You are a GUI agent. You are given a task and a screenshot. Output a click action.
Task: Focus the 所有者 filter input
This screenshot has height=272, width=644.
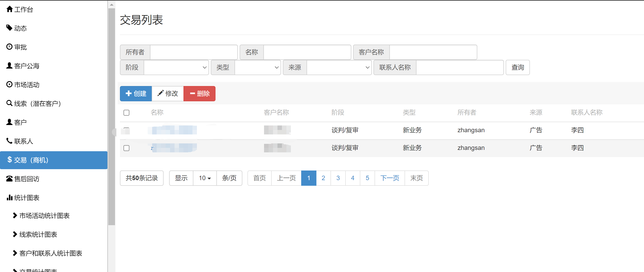point(194,52)
